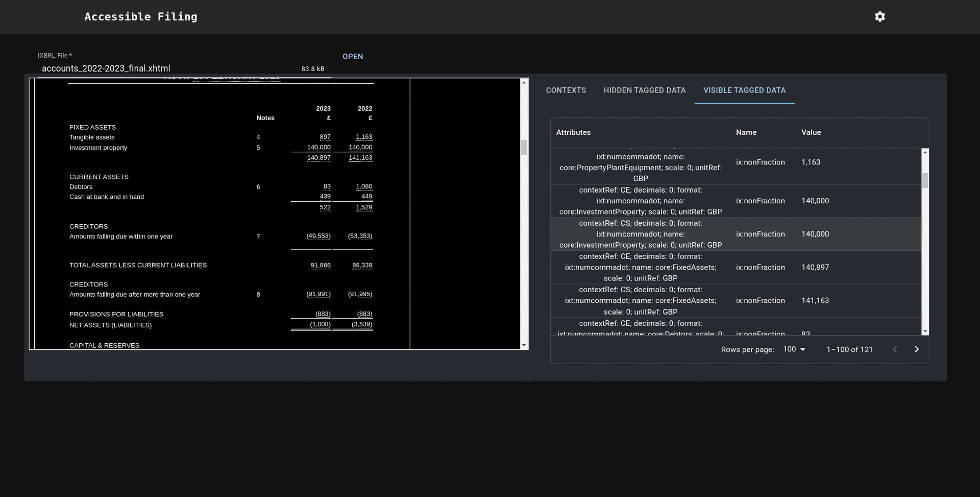980x497 pixels.
Task: Select row with value 1,163 in table
Action: point(736,166)
